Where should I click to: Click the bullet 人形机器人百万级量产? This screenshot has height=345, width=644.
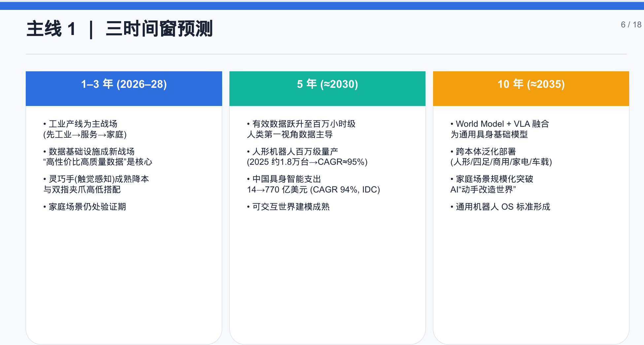(292, 152)
